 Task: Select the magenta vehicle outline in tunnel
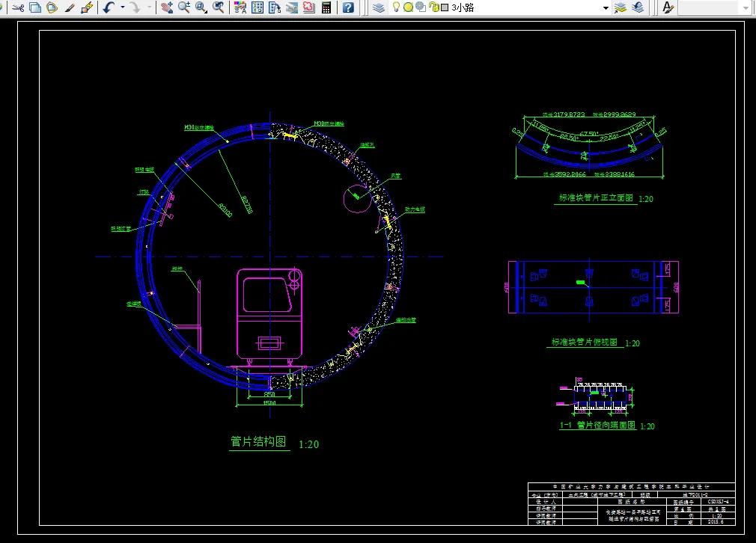coord(269,313)
